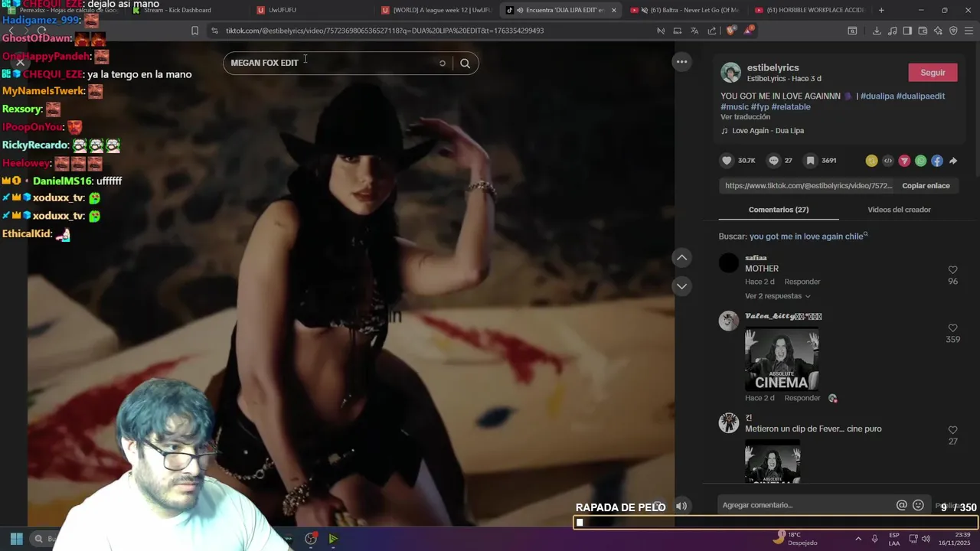Screen dimensions: 980x551
Task: Insert a mention with the @ icon
Action: 902,505
